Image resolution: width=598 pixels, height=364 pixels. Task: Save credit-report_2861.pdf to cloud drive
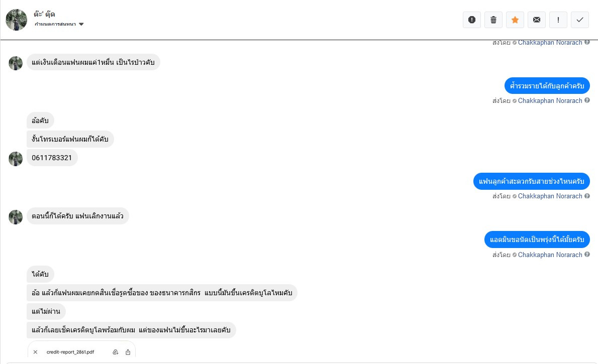coord(116,352)
